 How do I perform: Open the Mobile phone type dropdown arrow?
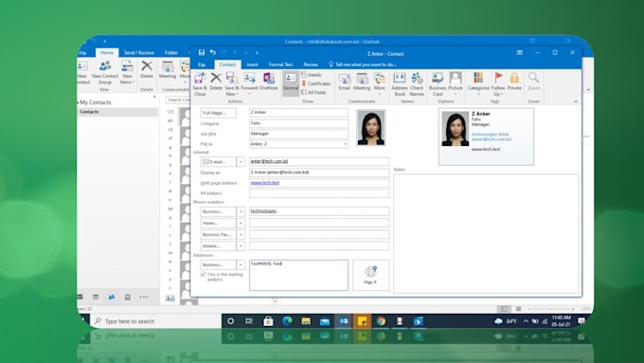[x=241, y=246]
